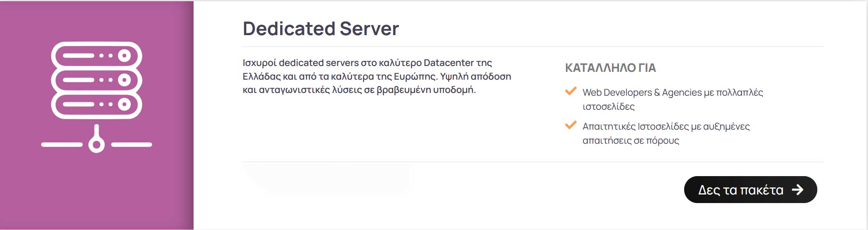The image size is (868, 230).
Task: Click the top rack unit of the server icon
Action: click(96, 55)
